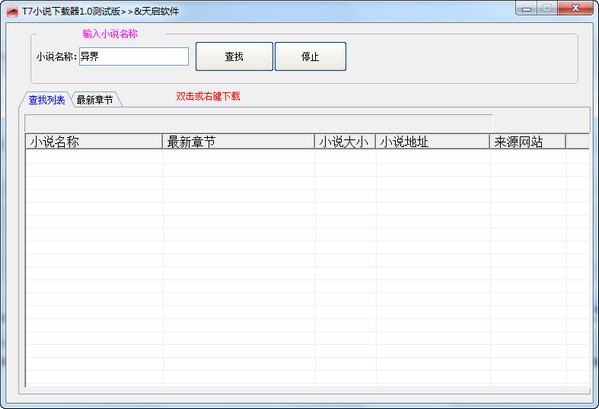Image resolution: width=599 pixels, height=409 pixels.
Task: Select the first empty row in results list
Action: (x=308, y=157)
